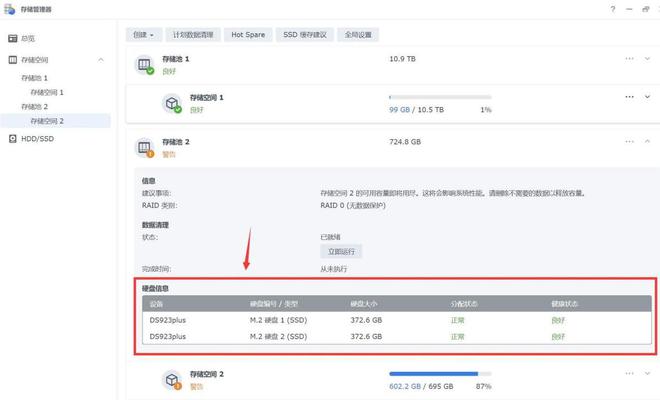Select 存储池 1 in the sidebar tree

[34, 77]
